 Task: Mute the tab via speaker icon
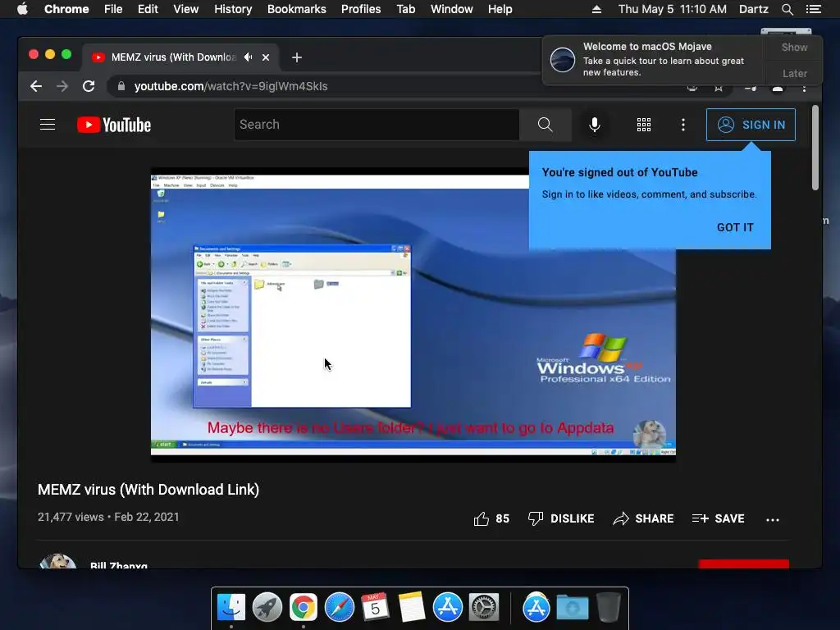click(248, 57)
